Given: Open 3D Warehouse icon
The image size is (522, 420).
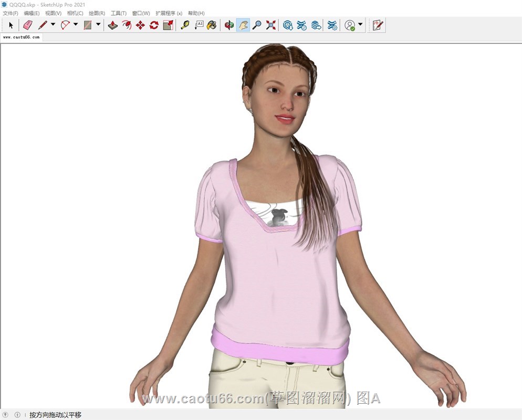Looking at the screenshot, I should click(288, 25).
